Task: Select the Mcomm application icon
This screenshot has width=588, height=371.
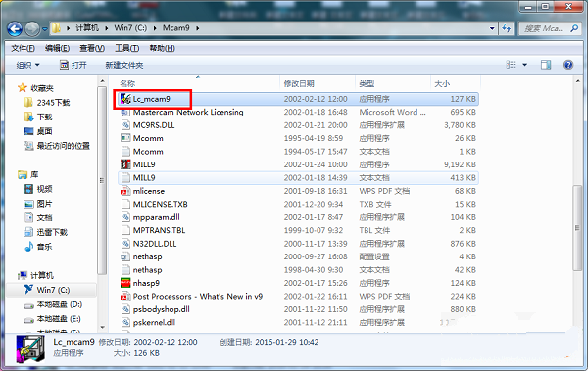Action: (x=125, y=138)
